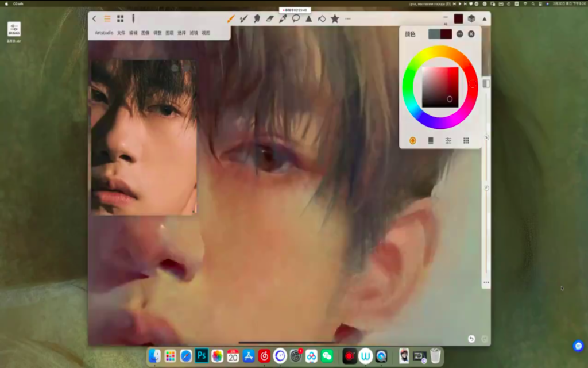
Task: Close the 颜色 color panel
Action: pos(471,34)
